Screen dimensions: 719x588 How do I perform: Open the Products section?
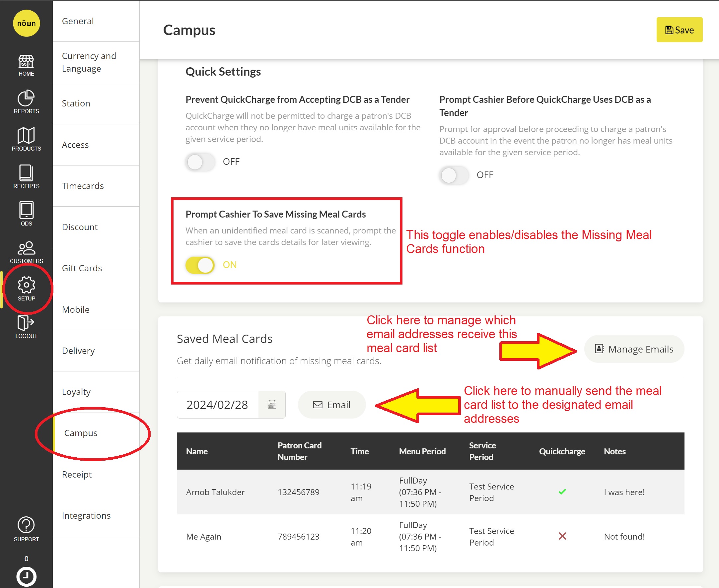click(26, 139)
